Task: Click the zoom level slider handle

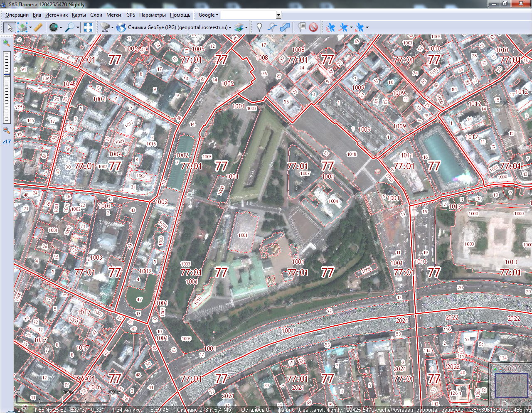Action: tap(7, 74)
